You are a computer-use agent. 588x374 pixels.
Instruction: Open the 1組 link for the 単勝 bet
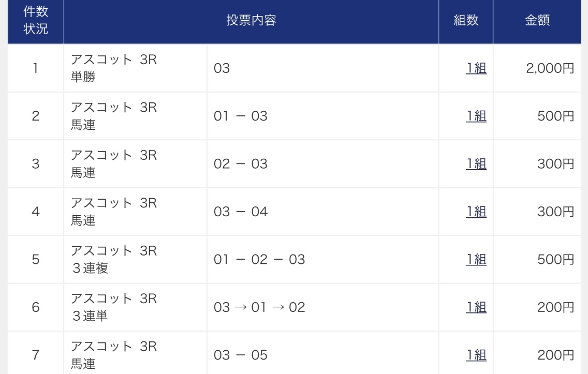476,68
